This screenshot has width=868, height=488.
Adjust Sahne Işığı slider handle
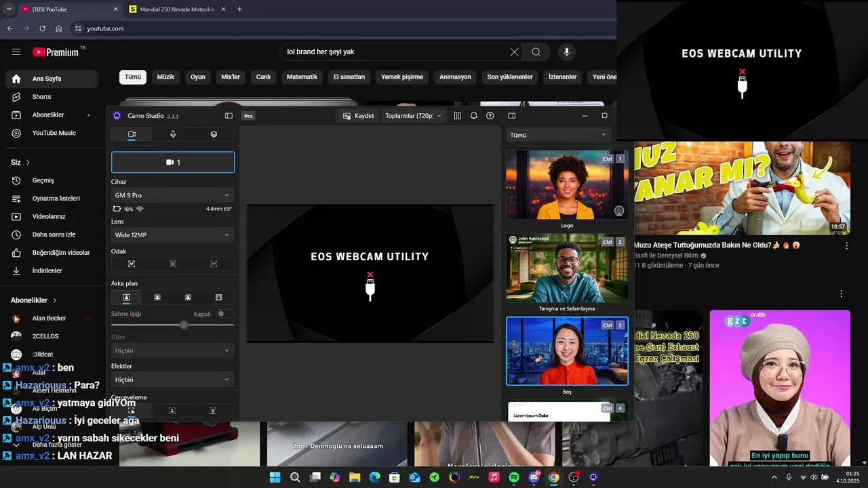(184, 325)
